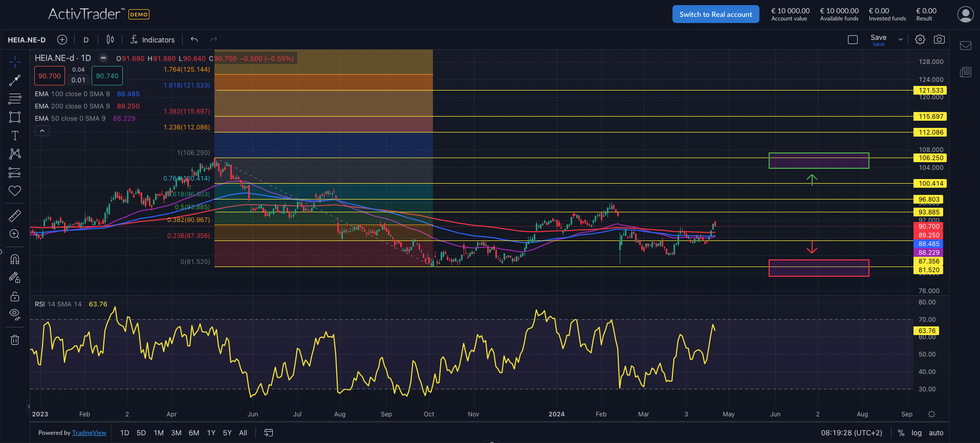Click the candlestick chart style icon
The width and height of the screenshot is (980, 443).
click(x=110, y=39)
